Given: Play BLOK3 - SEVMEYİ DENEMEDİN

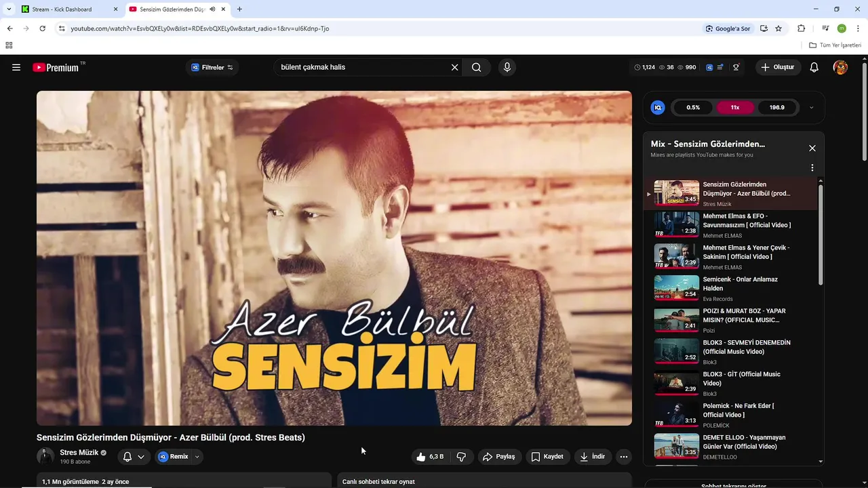Looking at the screenshot, I should [732, 351].
